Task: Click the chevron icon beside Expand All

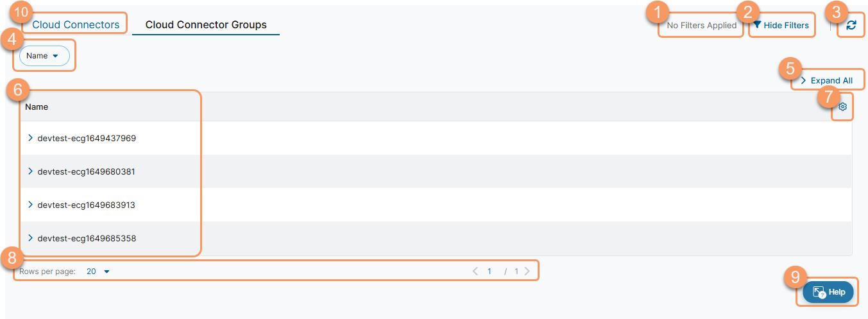Action: coord(803,81)
